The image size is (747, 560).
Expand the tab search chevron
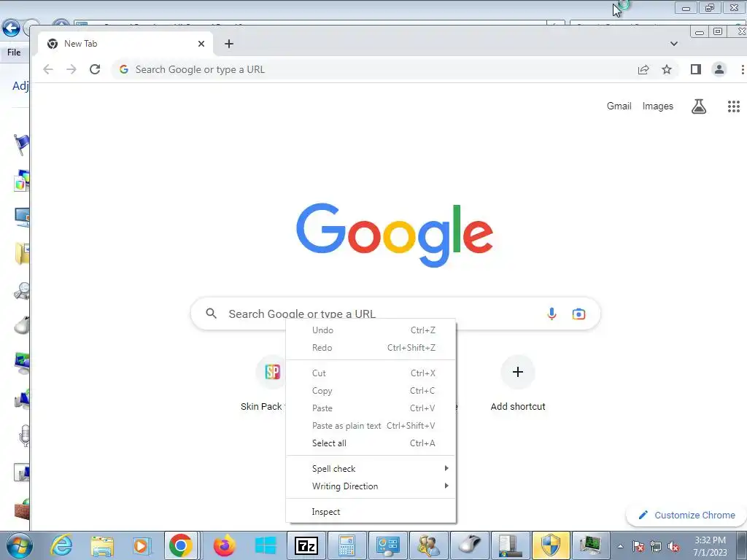(673, 44)
